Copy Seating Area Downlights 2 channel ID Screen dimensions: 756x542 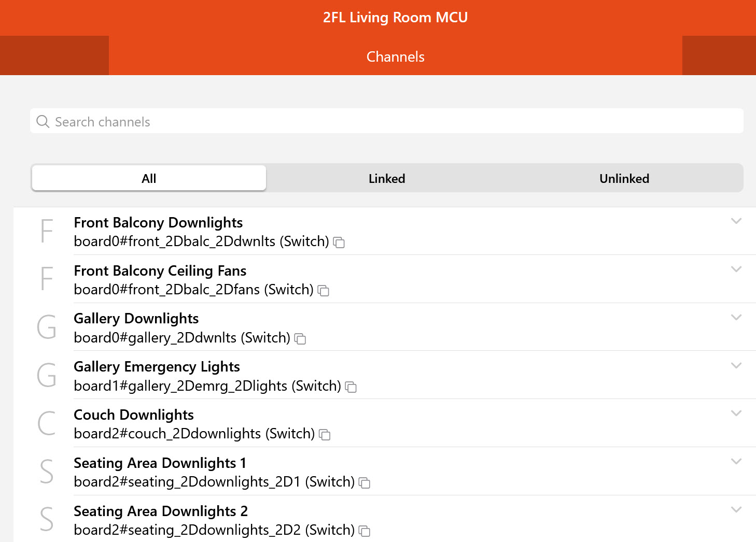365,531
